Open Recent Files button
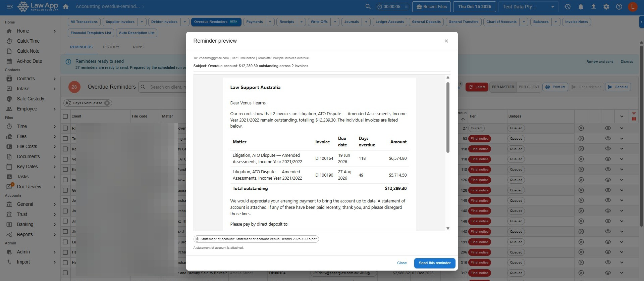The image size is (644, 281). 431,7
